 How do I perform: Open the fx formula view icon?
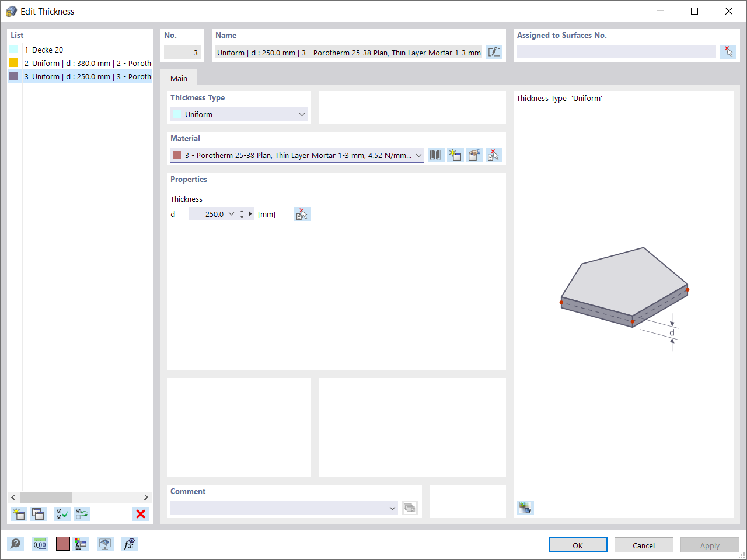click(x=130, y=544)
